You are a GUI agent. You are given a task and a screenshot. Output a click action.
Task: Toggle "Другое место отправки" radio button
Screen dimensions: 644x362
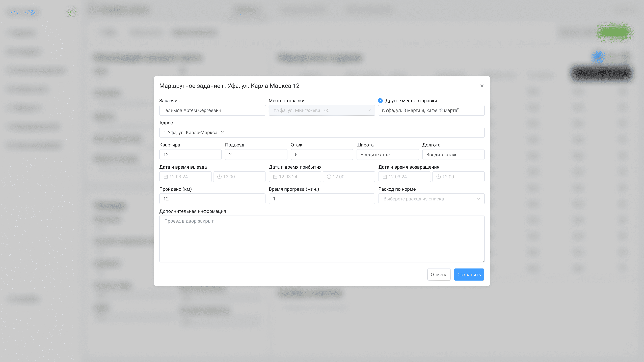[x=380, y=101]
